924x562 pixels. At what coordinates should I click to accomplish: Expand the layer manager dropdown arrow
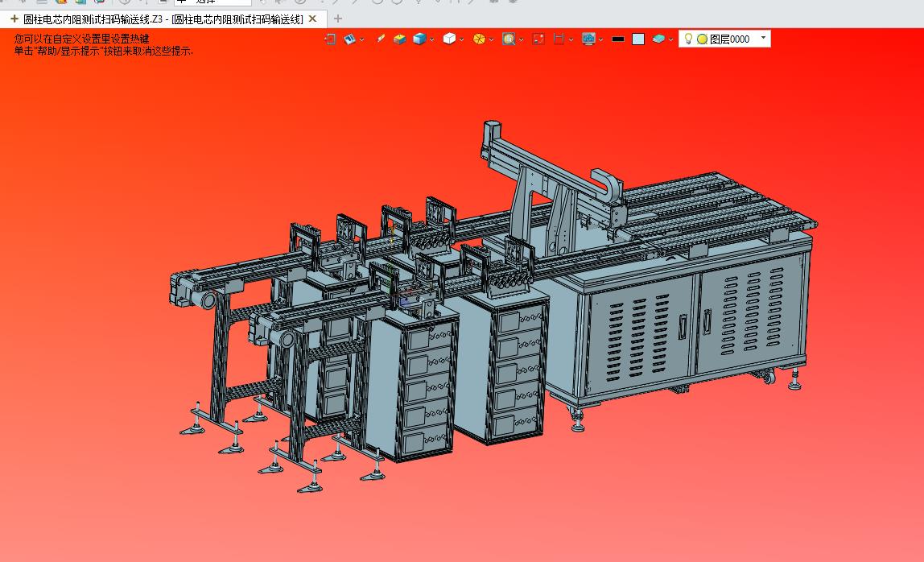670,39
